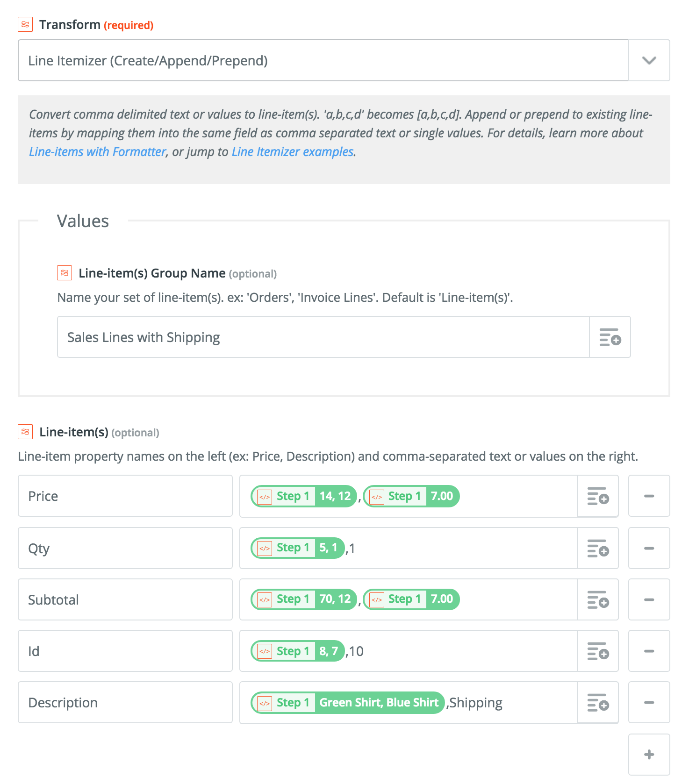Insert field data into Id row
The width and height of the screenshot is (689, 784).
pos(597,651)
